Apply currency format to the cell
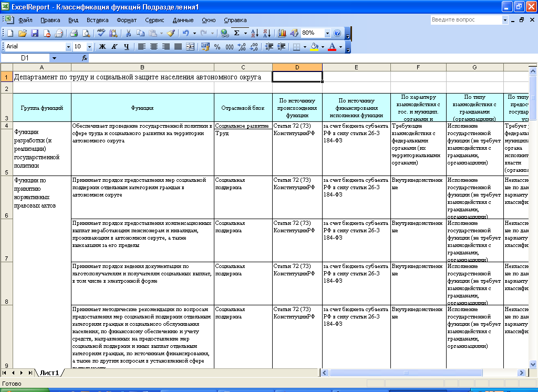 (205, 47)
